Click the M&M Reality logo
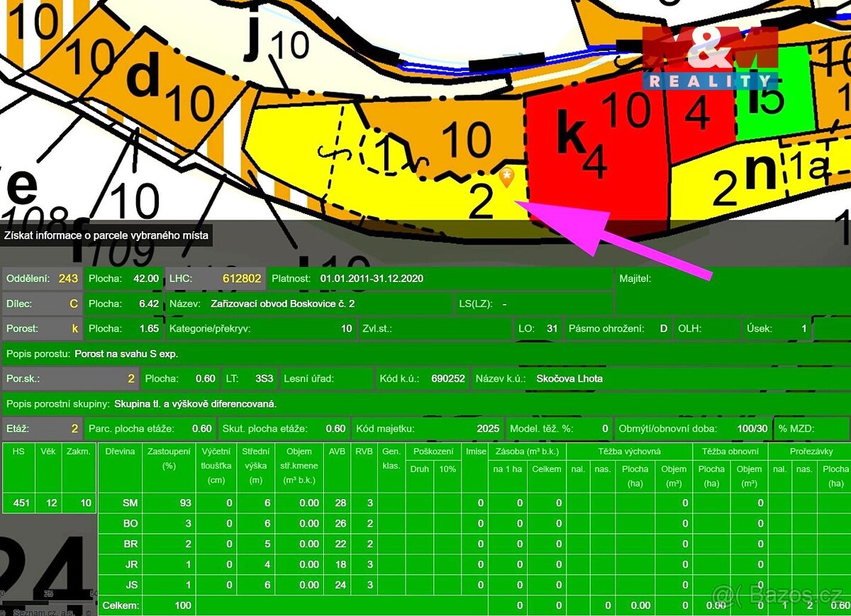This screenshot has width=851, height=616. point(710,59)
